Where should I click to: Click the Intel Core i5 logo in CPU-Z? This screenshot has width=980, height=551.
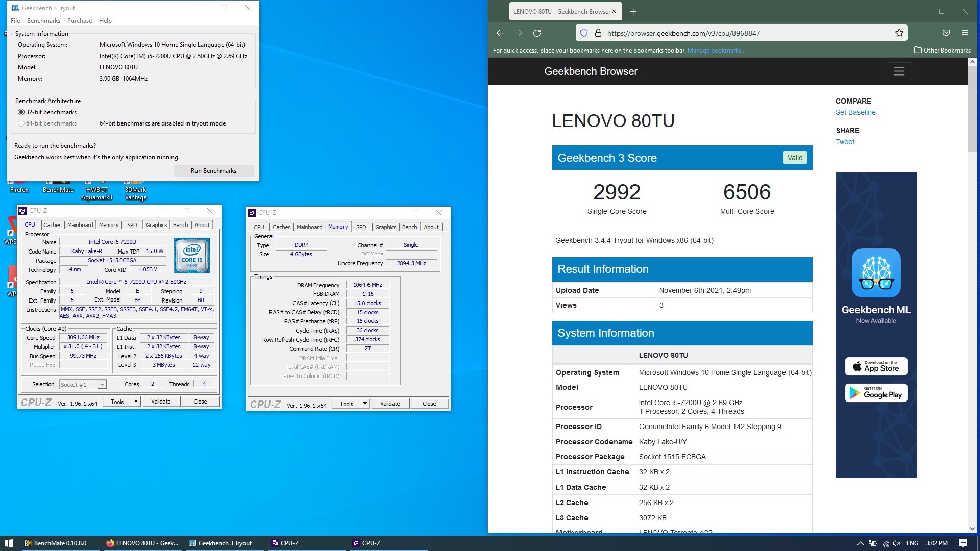click(x=192, y=255)
